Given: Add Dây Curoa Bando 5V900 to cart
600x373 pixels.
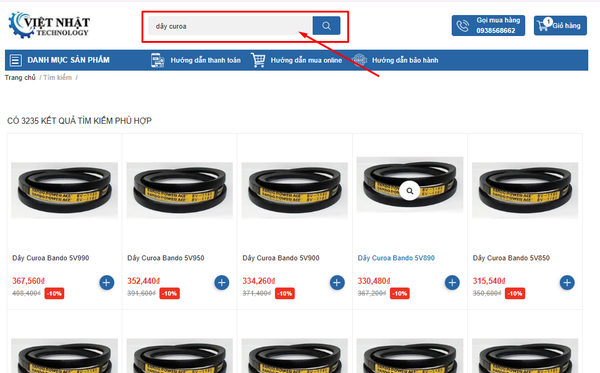Looking at the screenshot, I should (x=337, y=283).
